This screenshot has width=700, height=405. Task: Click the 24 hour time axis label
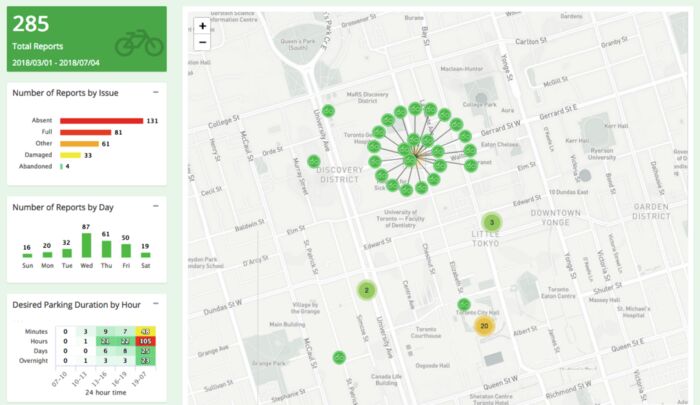coord(106,392)
